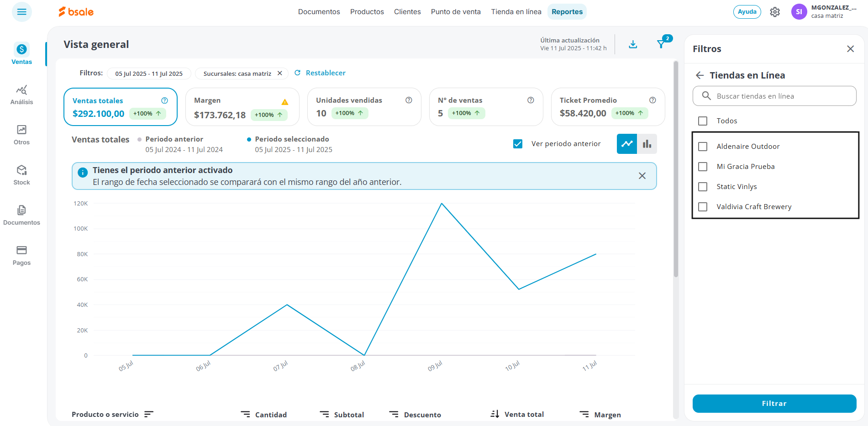Click Ventas totales help icon
The height and width of the screenshot is (426, 868).
[x=165, y=100]
